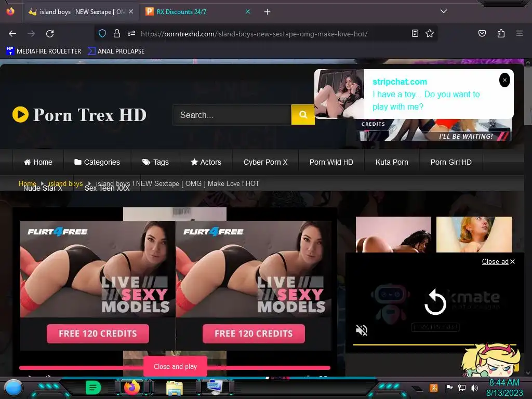Click FREE 120 CREDITS in left Flirt4Free ad
The image size is (532, 399).
click(98, 334)
